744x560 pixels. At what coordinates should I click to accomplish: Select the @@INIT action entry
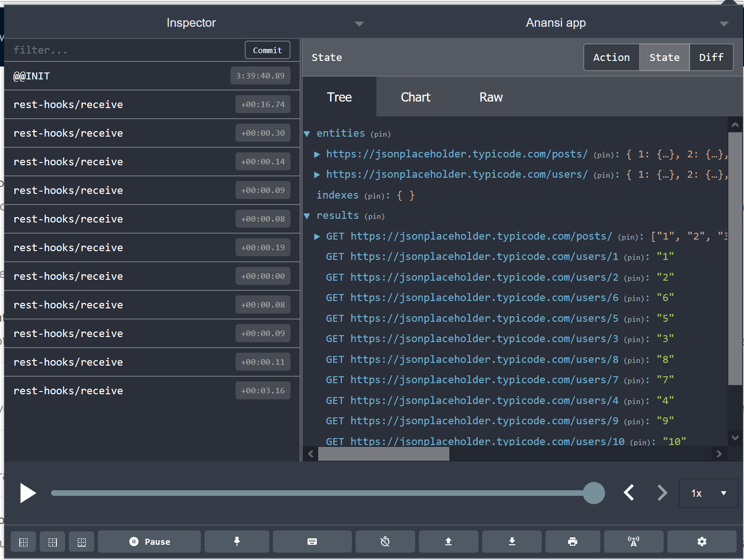(31, 76)
